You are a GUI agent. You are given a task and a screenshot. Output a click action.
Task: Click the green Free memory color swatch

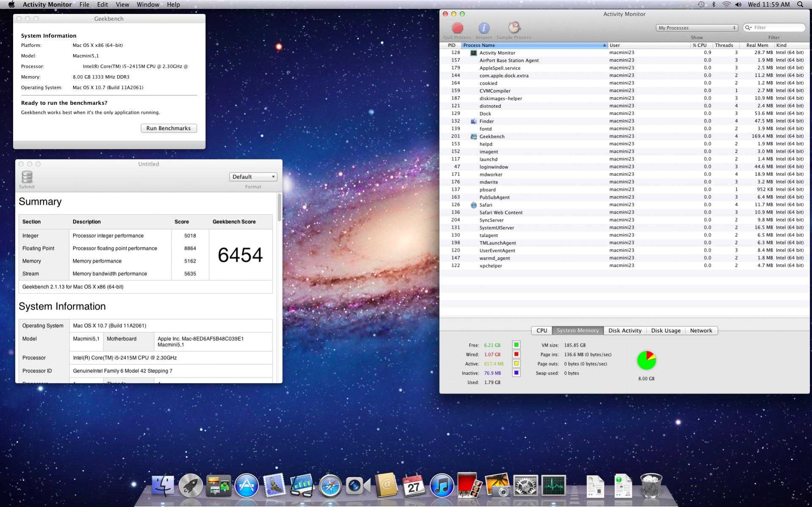click(x=516, y=345)
